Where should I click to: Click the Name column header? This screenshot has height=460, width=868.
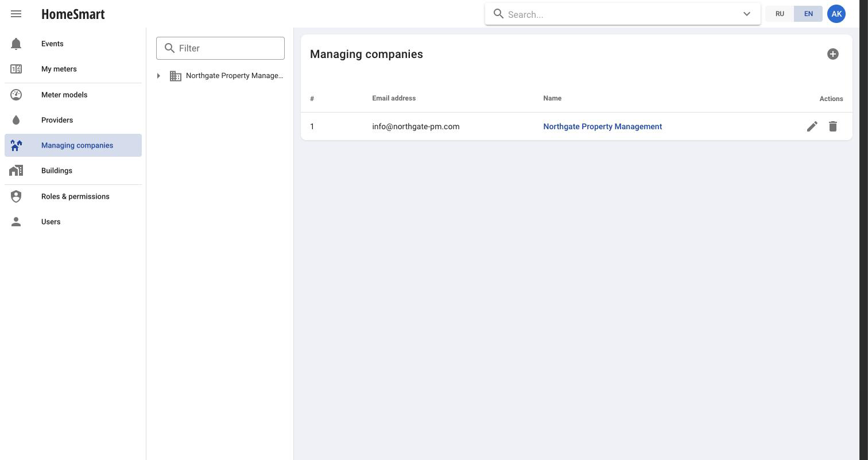coord(552,98)
